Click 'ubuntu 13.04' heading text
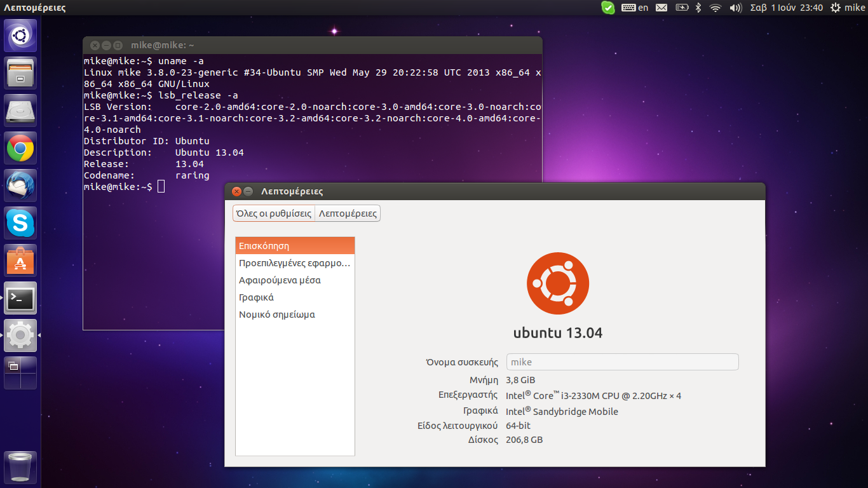868x488 pixels. pos(558,332)
